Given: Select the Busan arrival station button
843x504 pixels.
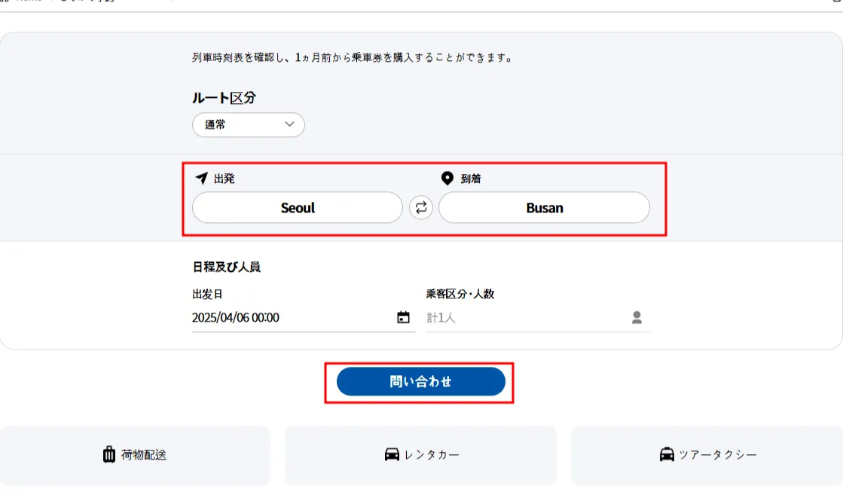Looking at the screenshot, I should (544, 208).
